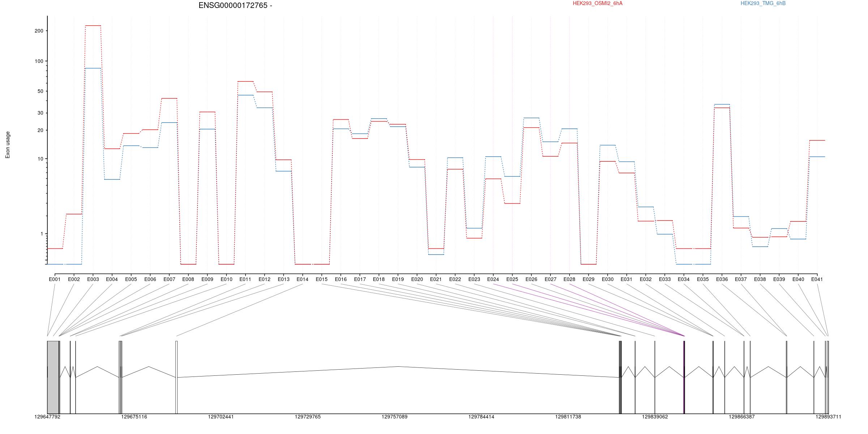The width and height of the screenshot is (868, 434).
Task: Click genomic coordinate 129757089
Action: tap(395, 417)
